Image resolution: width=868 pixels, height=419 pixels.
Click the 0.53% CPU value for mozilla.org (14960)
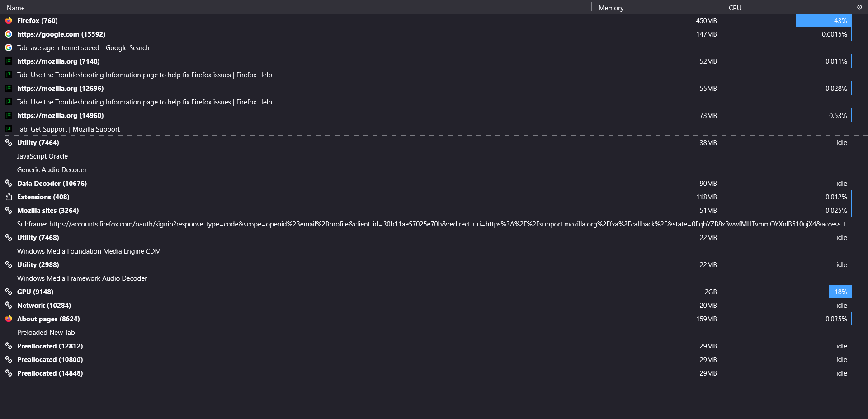pos(838,115)
